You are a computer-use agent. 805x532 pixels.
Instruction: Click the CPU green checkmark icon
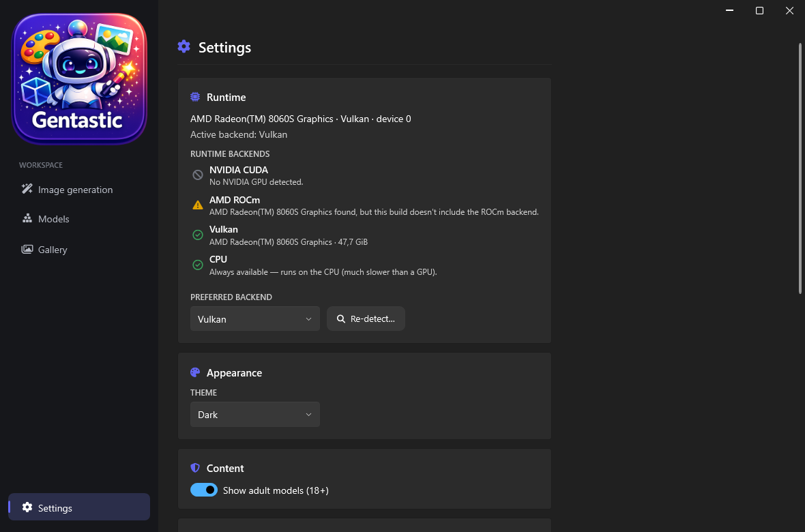[x=198, y=265]
